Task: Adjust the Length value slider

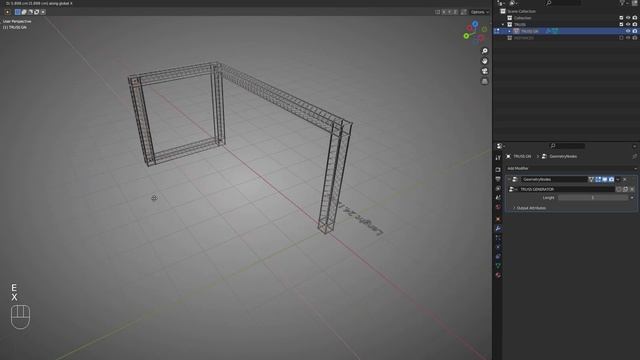Action: pyautogui.click(x=593, y=198)
